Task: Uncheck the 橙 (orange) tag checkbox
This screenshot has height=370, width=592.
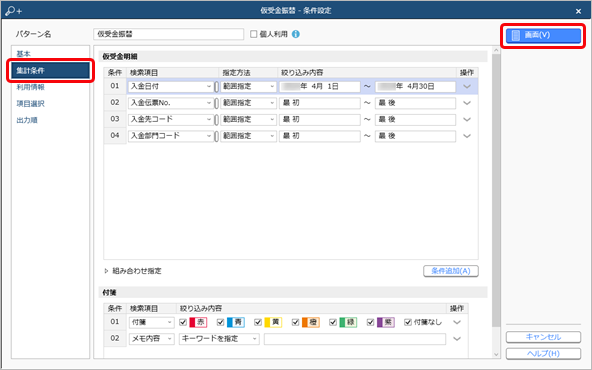Action: 295,322
